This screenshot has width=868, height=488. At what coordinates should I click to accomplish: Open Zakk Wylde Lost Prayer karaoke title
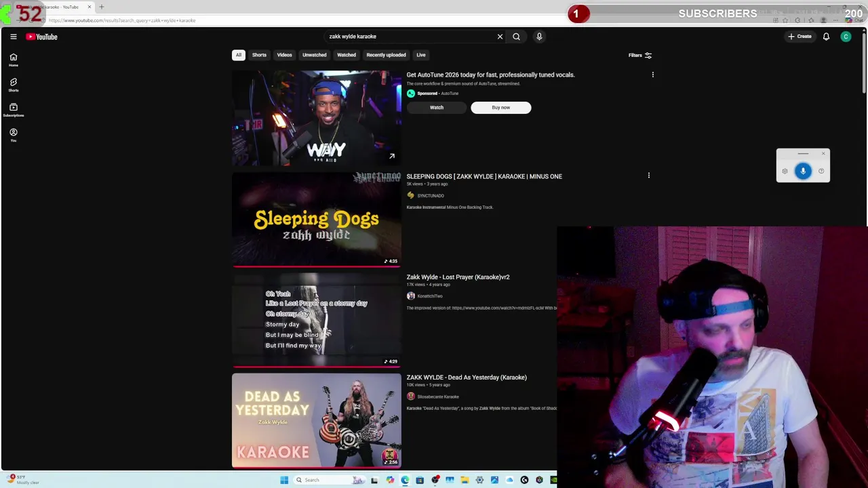tap(458, 277)
